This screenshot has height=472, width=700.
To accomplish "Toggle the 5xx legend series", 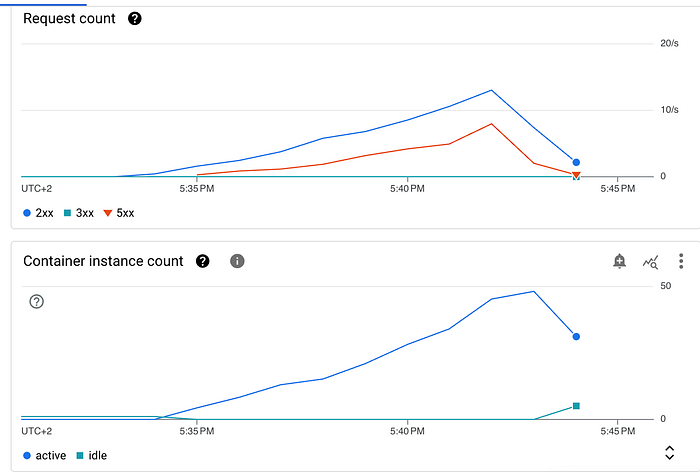I will click(119, 213).
